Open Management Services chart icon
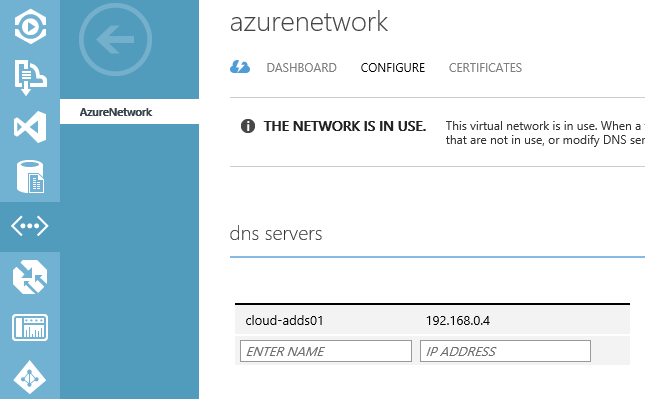Viewport: 645px width, 399px height. point(30,327)
